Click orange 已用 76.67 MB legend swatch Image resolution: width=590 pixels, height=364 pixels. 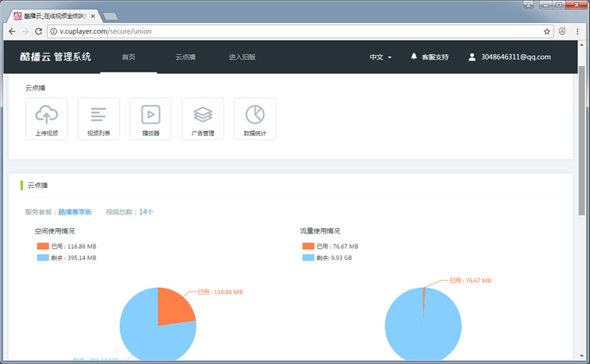coord(308,246)
